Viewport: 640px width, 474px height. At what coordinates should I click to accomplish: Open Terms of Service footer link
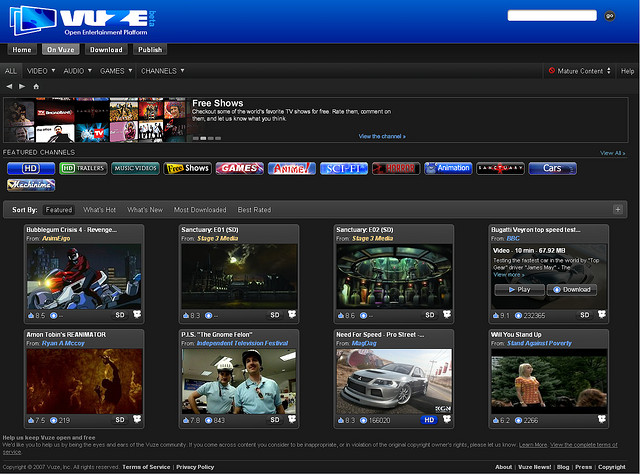[x=146, y=467]
